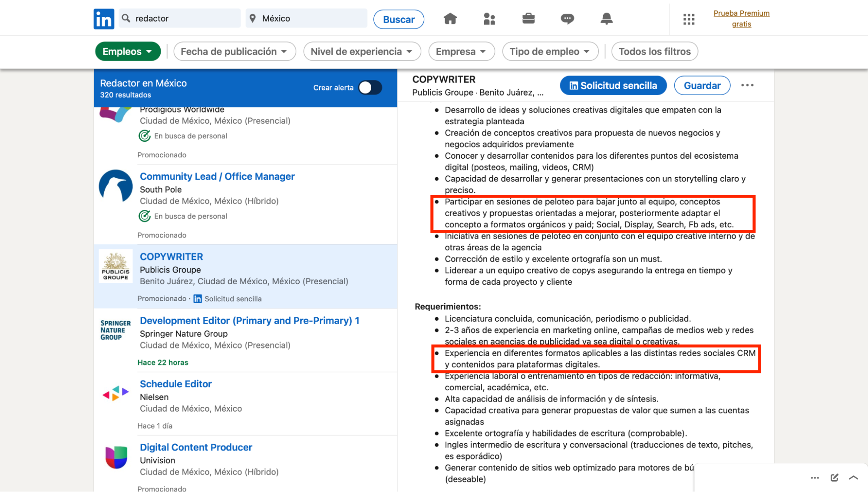Open the LinkedIn home logo
This screenshot has width=868, height=492.
[x=104, y=19]
